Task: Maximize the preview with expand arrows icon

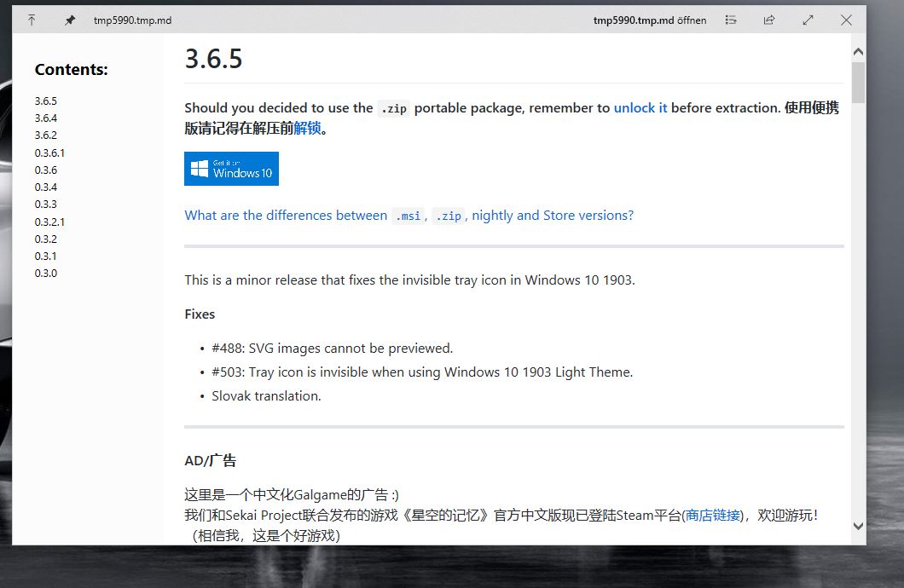Action: point(808,20)
